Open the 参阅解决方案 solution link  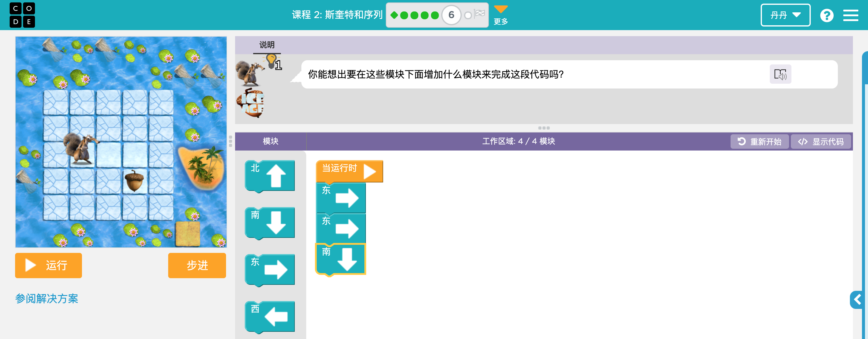47,299
